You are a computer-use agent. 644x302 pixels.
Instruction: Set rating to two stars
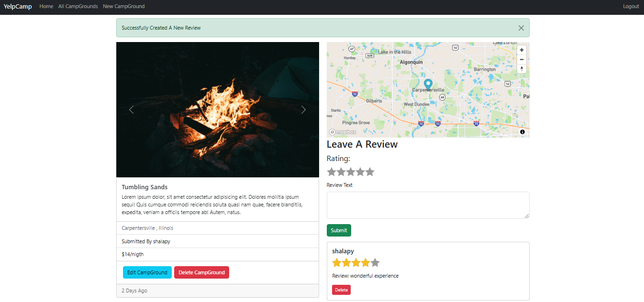pyautogui.click(x=341, y=172)
